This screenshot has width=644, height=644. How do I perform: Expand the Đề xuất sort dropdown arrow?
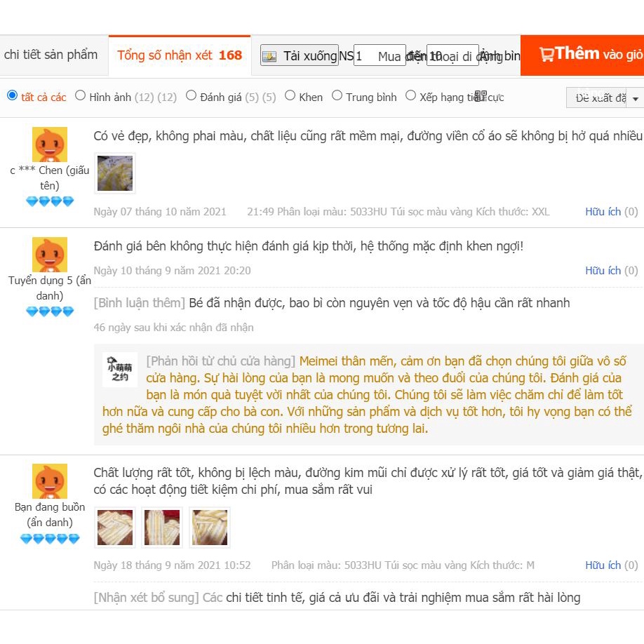click(x=636, y=99)
